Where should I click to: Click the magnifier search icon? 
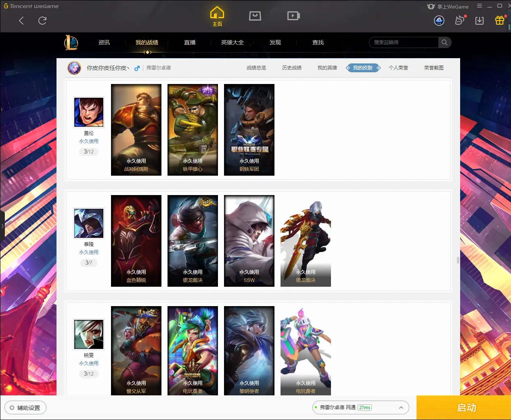(x=444, y=42)
